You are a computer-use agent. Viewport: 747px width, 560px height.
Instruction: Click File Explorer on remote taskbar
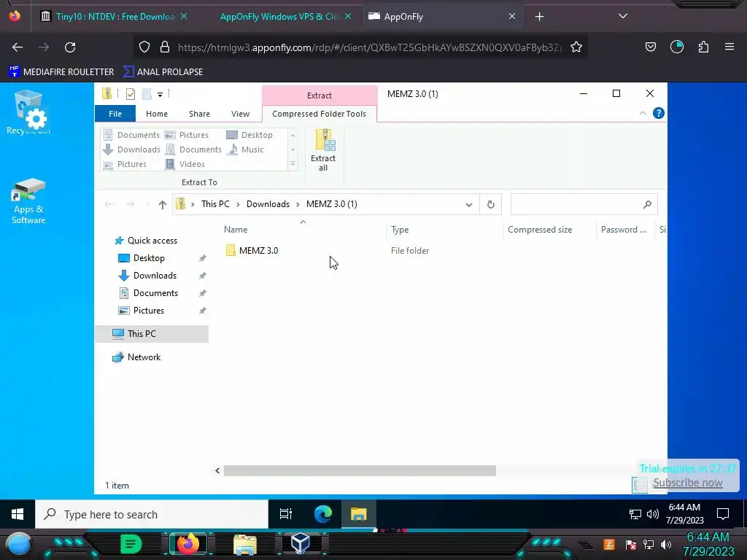pyautogui.click(x=359, y=514)
